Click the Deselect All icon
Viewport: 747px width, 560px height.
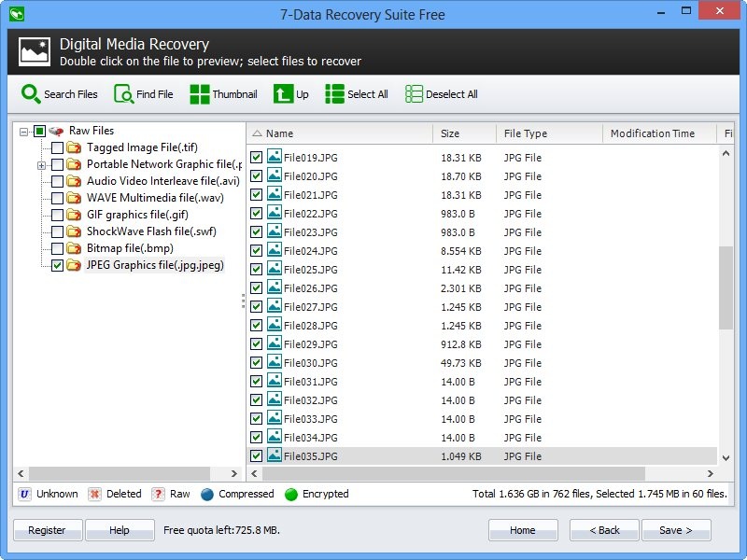415,94
